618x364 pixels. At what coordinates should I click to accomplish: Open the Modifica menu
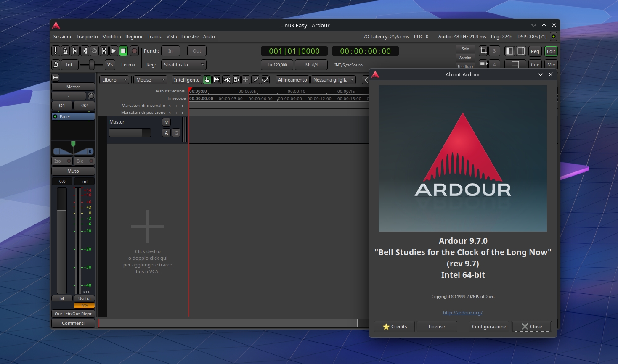tap(111, 37)
